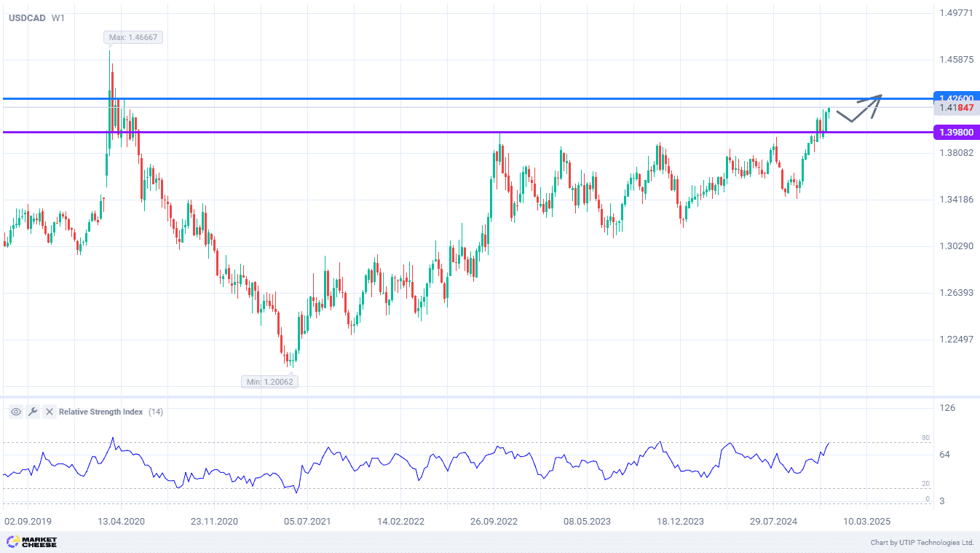Image resolution: width=980 pixels, height=553 pixels.
Task: Click the Relative Strength Index label
Action: (100, 412)
